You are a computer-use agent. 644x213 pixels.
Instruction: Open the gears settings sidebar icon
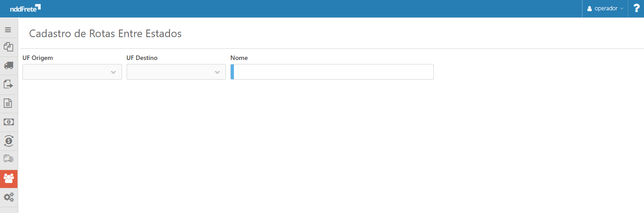pos(8,197)
